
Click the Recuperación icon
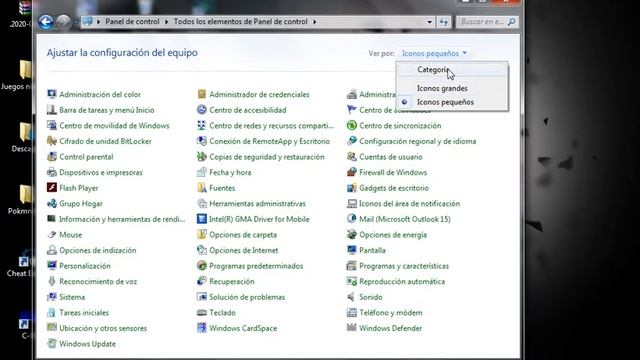coord(202,281)
